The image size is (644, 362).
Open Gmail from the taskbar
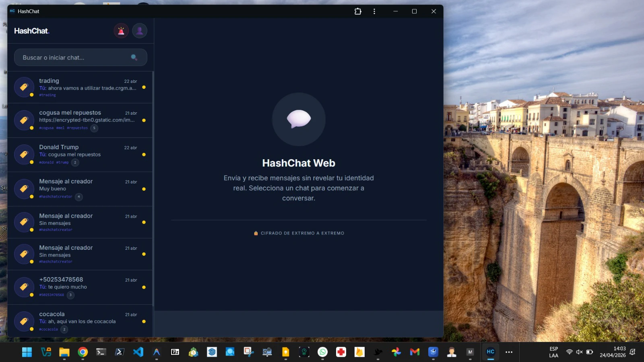point(415,352)
